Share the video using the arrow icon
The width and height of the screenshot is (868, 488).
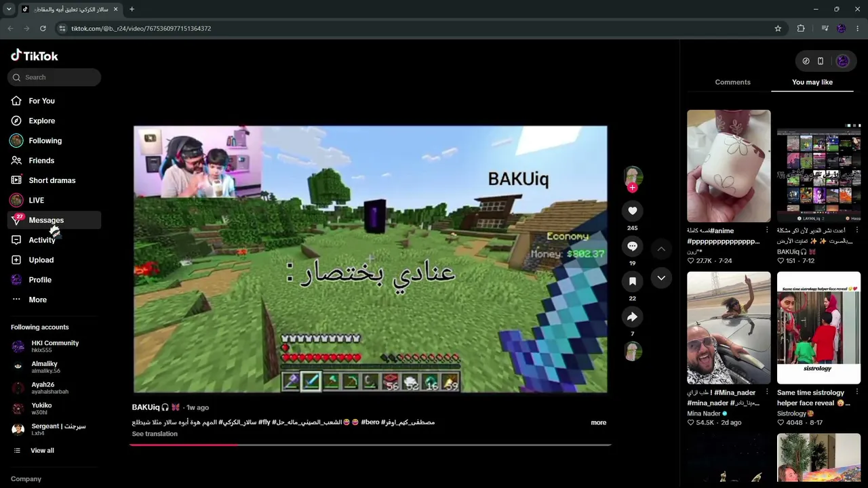click(x=632, y=317)
